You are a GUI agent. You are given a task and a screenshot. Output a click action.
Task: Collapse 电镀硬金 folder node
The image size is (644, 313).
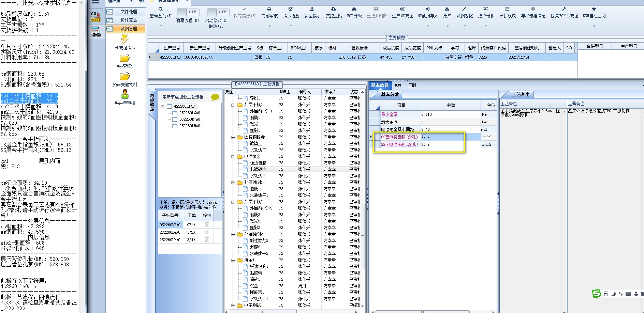[x=233, y=157]
